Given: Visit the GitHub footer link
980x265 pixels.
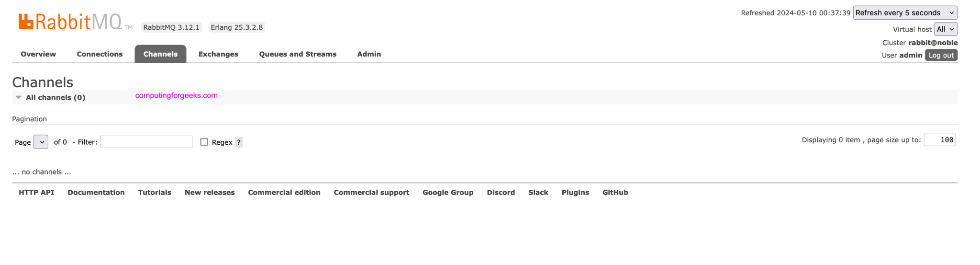Looking at the screenshot, I should tap(615, 193).
